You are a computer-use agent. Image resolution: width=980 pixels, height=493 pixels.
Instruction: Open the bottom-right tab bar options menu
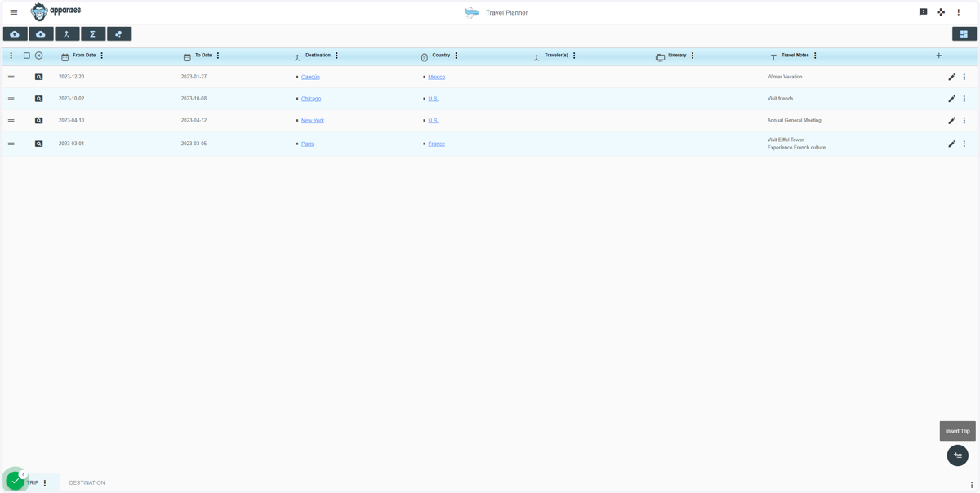972,485
